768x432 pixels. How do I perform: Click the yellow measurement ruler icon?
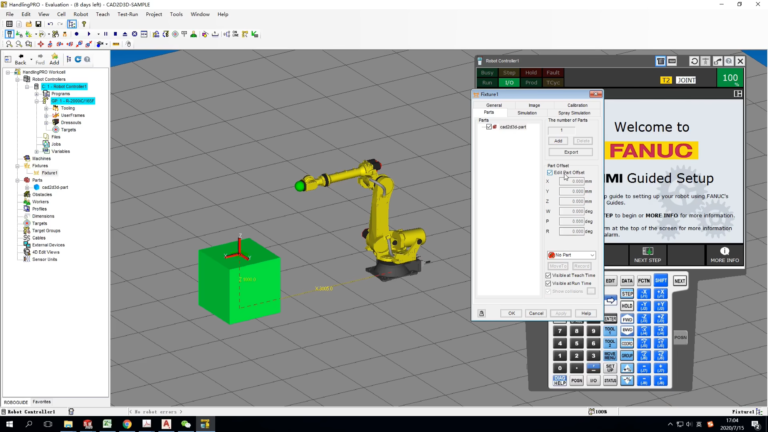click(x=116, y=44)
